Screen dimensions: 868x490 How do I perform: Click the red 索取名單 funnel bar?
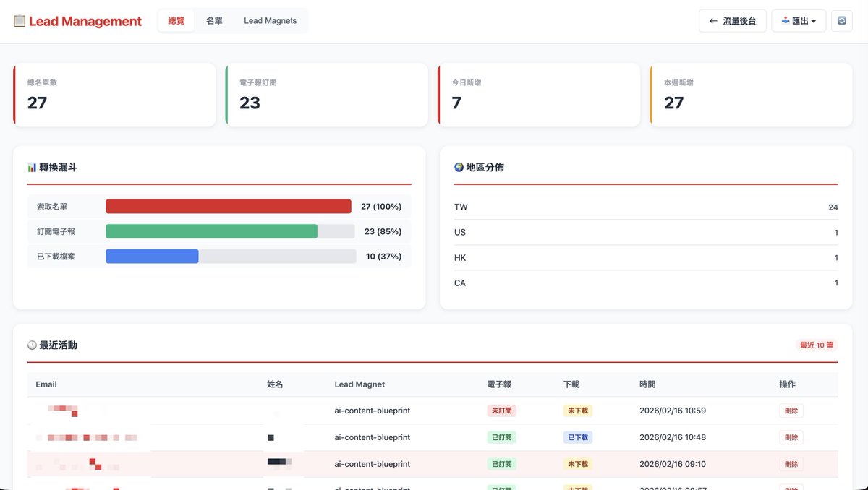[x=229, y=207]
